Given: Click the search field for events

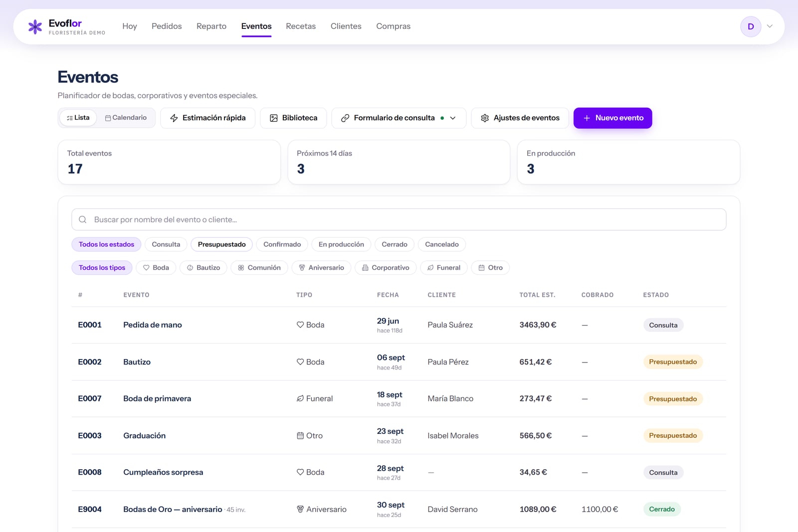Looking at the screenshot, I should tap(399, 219).
